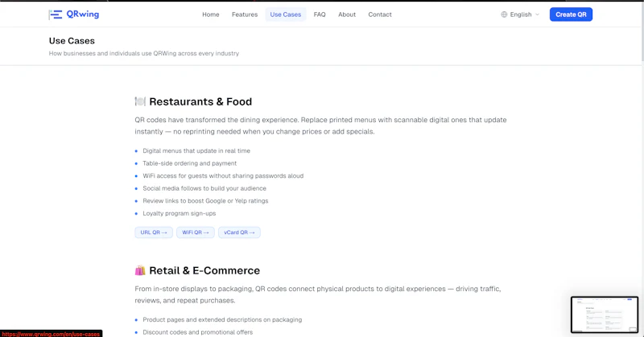The image size is (644, 337).
Task: Click the qrwing.com URL status text
Action: [x=51, y=334]
